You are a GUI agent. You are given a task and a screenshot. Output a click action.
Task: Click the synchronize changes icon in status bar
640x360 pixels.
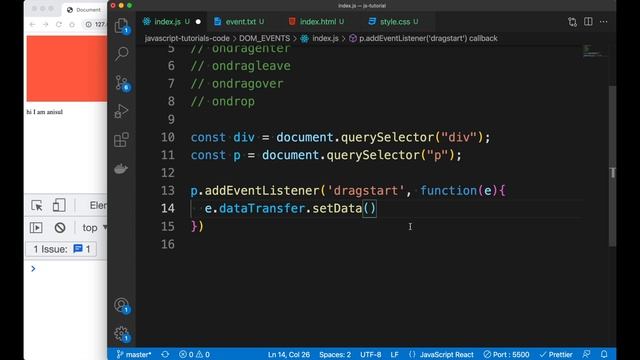tap(165, 354)
